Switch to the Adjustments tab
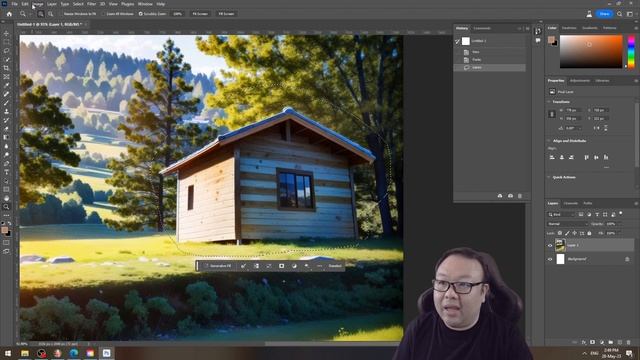Viewport: 640px width, 360px height. coord(580,81)
